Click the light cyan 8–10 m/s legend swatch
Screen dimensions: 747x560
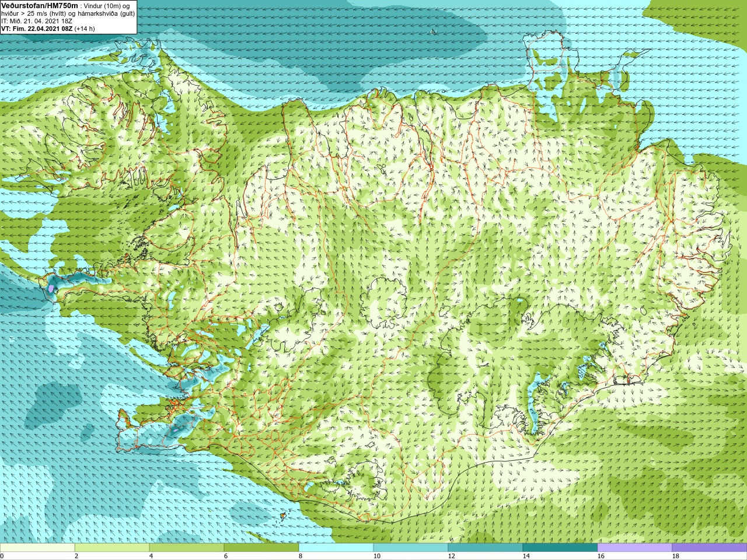(336, 548)
